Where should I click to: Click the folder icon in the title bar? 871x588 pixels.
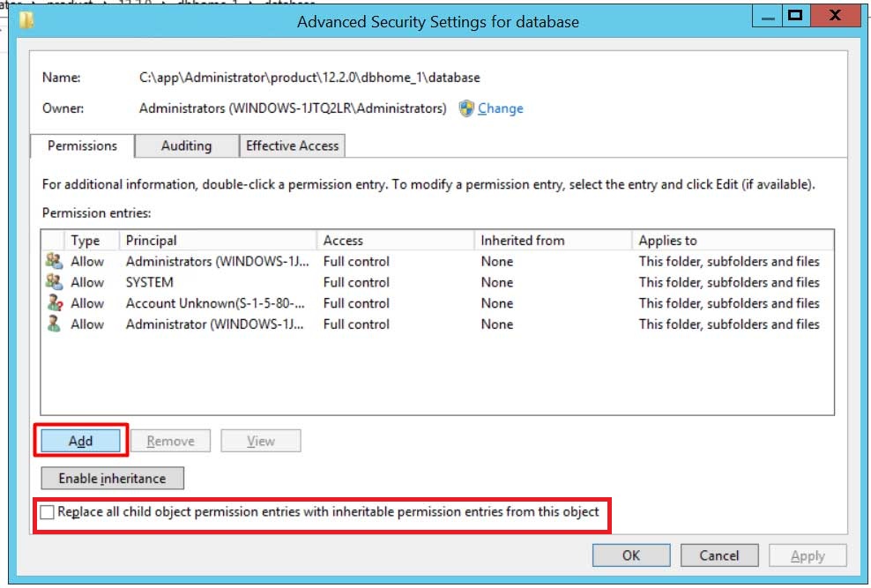click(x=26, y=20)
